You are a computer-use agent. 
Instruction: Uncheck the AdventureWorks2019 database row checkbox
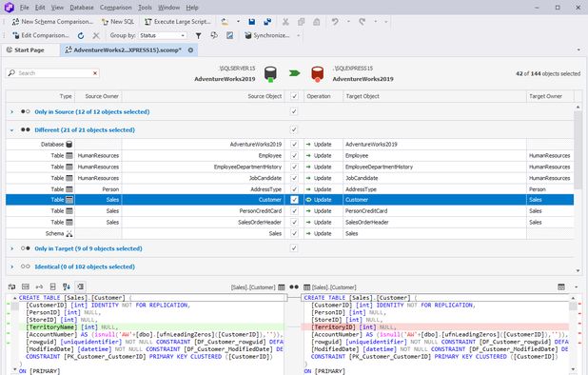coord(294,145)
